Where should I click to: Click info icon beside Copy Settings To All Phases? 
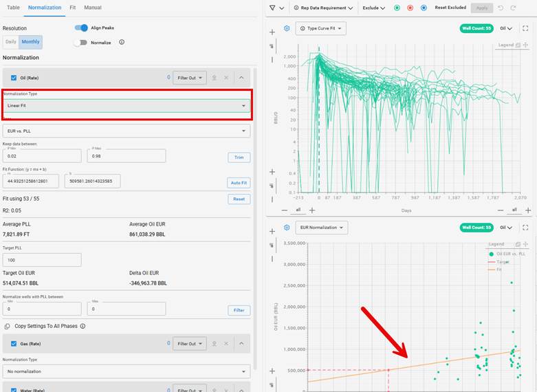click(83, 326)
